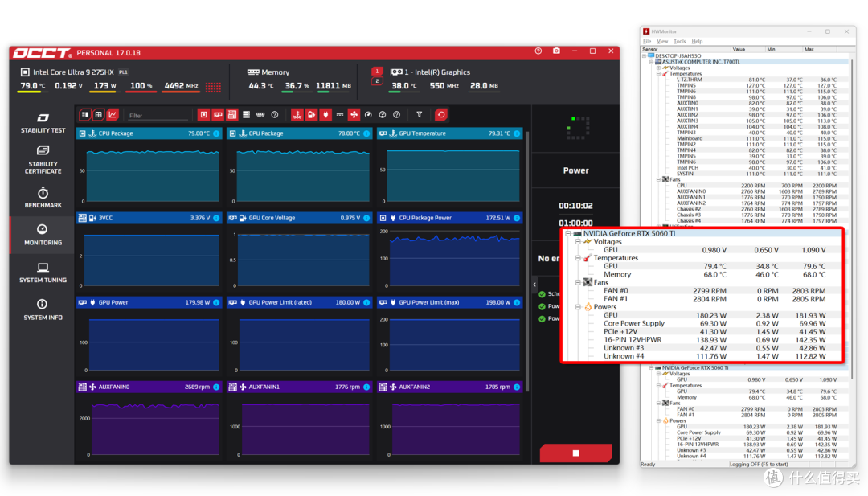Collapse the ASUSTeK COMPUTER INC. T700TL node
This screenshot has height=496, width=868.
click(651, 62)
